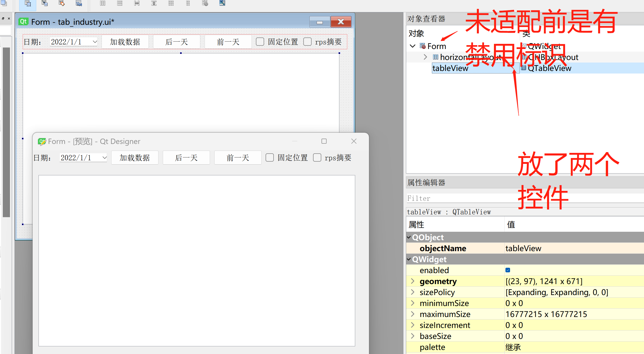The image size is (644, 354).
Task: Apply Lay Out Horizontally toolbar icon
Action: pyautogui.click(x=103, y=3)
